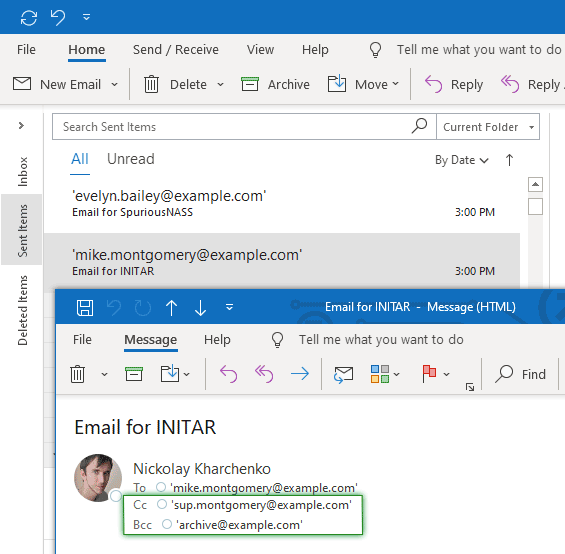Expand the Delete dropdown arrow in main ribbon
Image resolution: width=565 pixels, height=554 pixels.
point(221,85)
